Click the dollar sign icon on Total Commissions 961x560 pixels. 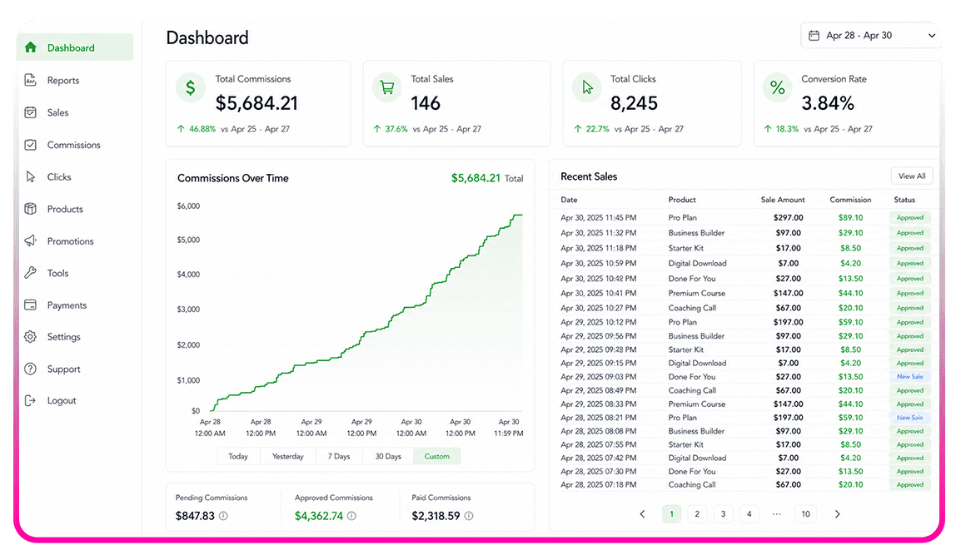(x=191, y=87)
